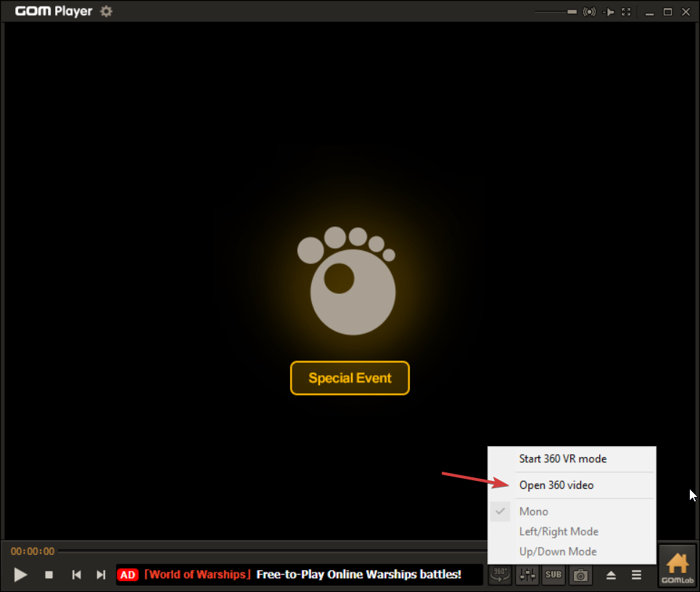Click the Special Event button

coord(350,378)
